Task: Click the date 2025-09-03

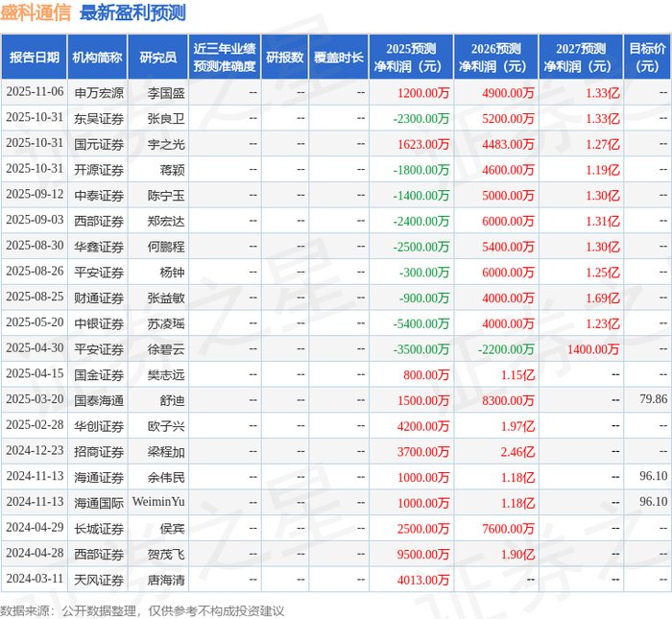Action: point(35,220)
